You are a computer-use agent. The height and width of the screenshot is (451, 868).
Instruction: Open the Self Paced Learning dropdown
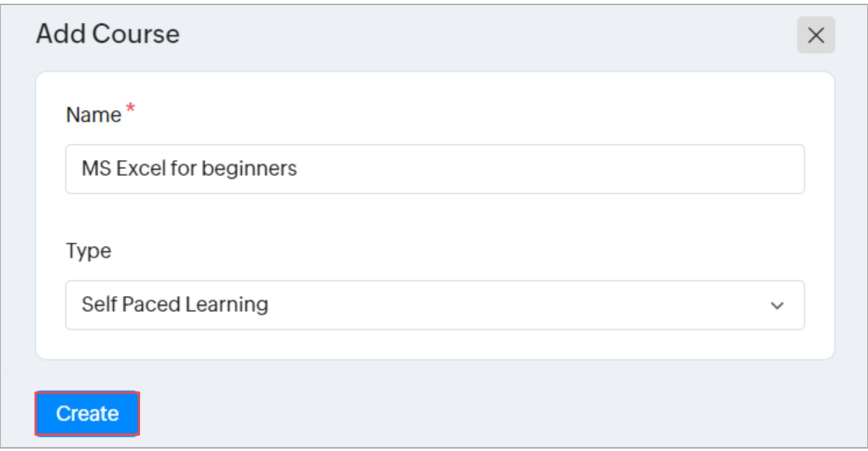[x=434, y=305]
